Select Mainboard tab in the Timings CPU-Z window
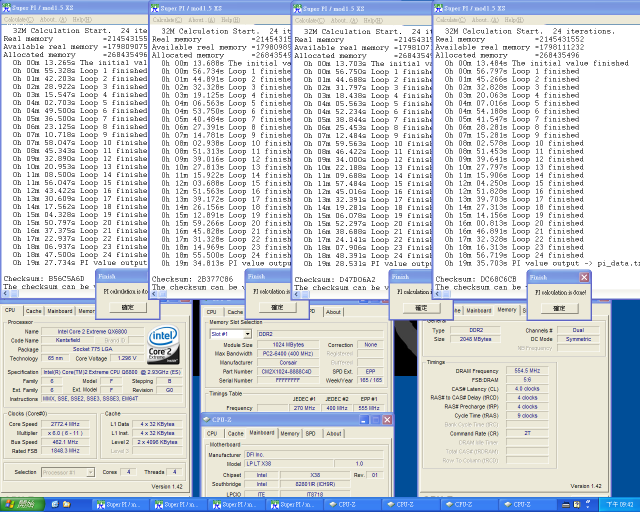Screen dimensions: 640x512 [479, 311]
